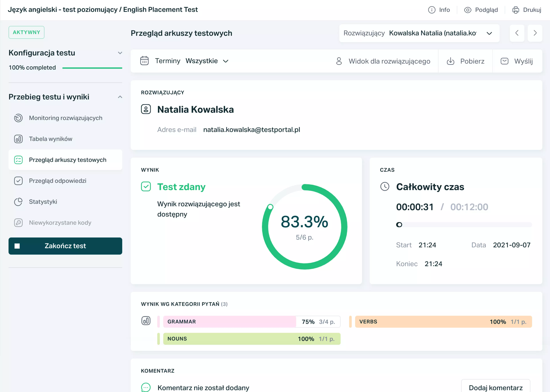Click the Podgląd link text
This screenshot has height=392, width=550.
coord(486,10)
